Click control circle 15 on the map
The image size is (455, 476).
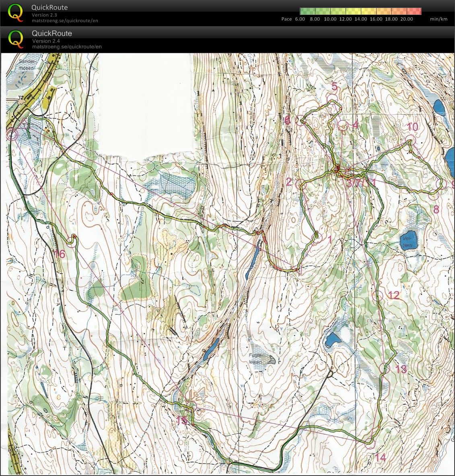pos(191,406)
